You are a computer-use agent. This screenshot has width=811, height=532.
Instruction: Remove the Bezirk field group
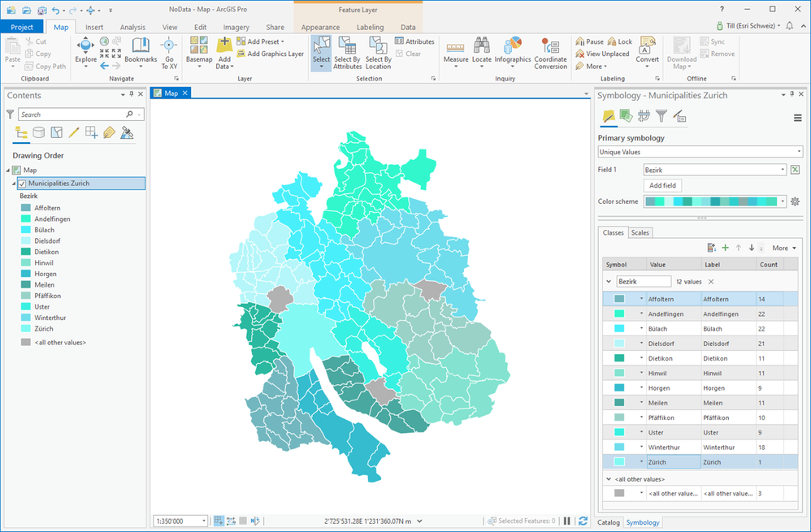coord(711,282)
